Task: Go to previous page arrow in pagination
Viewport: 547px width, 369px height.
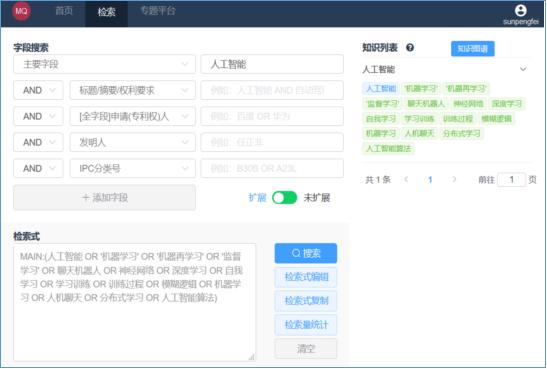Action: coord(406,179)
